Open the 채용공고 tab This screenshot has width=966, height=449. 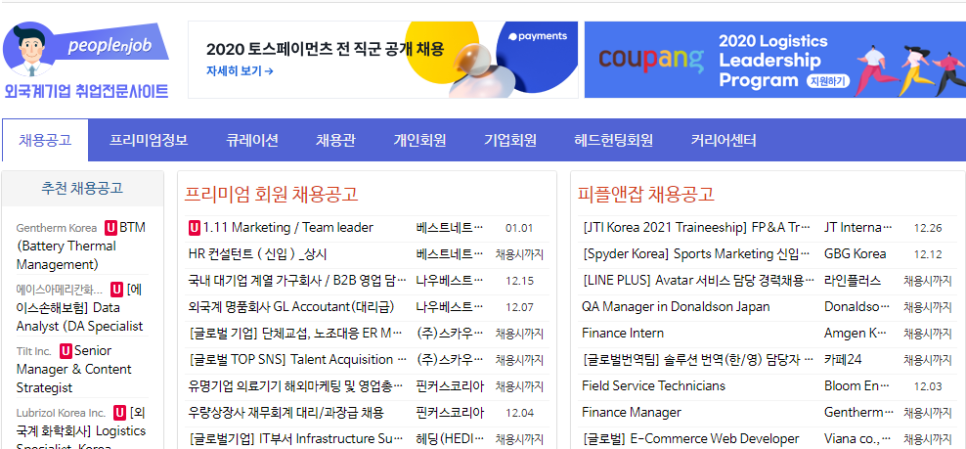pyautogui.click(x=46, y=140)
